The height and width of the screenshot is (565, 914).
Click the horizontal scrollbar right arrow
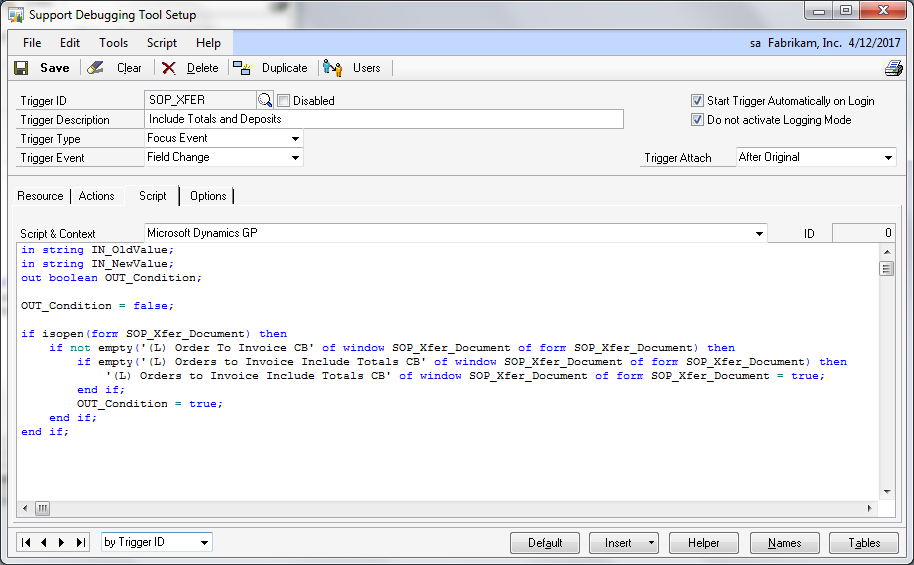(869, 508)
